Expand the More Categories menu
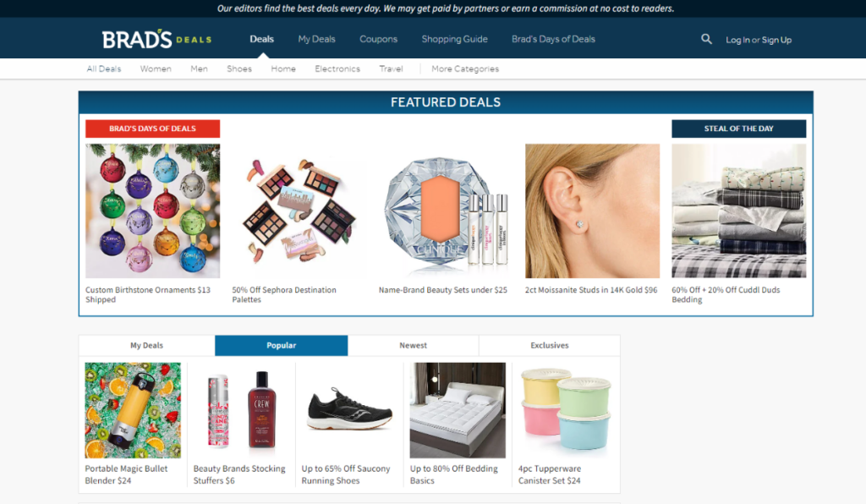The image size is (866, 504). 465,69
